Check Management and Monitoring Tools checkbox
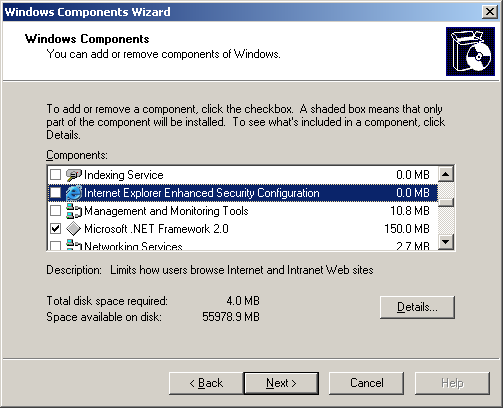 click(55, 210)
